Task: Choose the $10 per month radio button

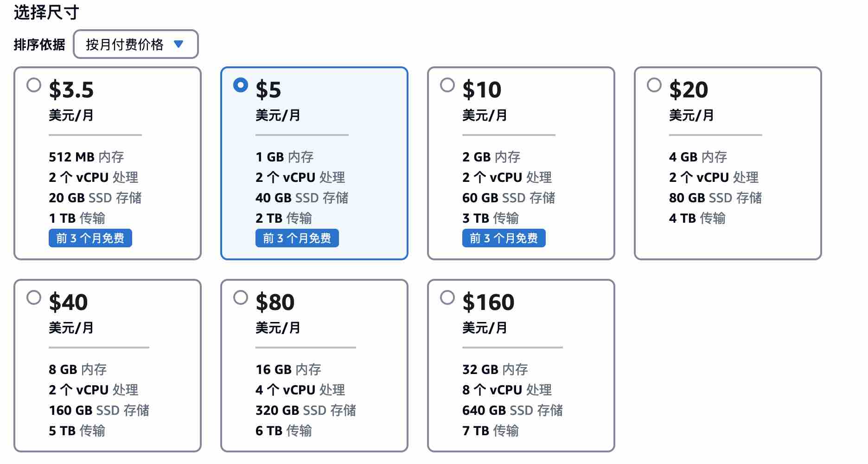Action: coord(447,85)
